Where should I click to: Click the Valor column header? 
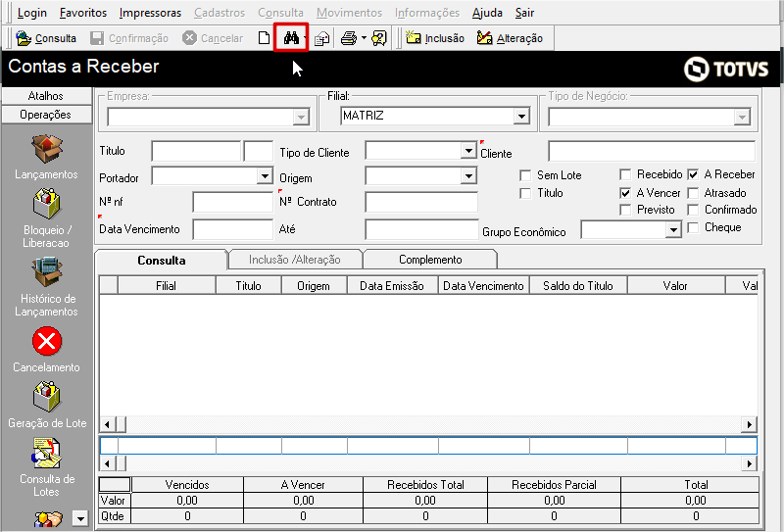pyautogui.click(x=676, y=285)
